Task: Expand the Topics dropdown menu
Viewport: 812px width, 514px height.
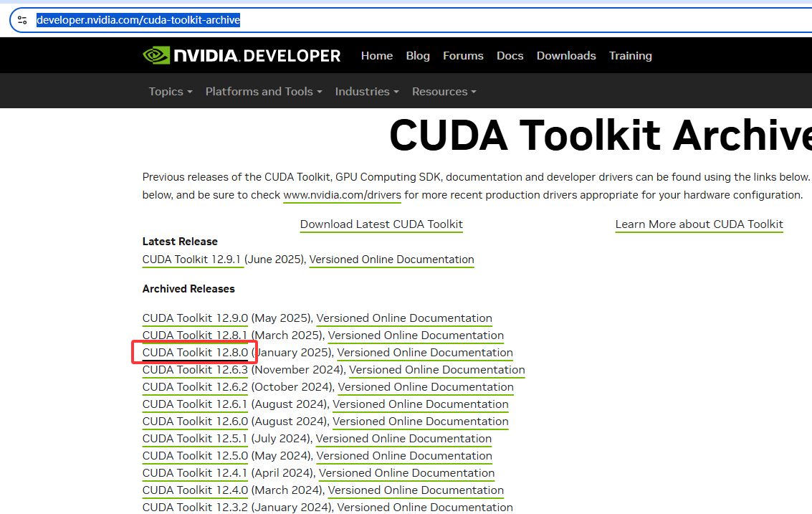Action: pyautogui.click(x=171, y=91)
